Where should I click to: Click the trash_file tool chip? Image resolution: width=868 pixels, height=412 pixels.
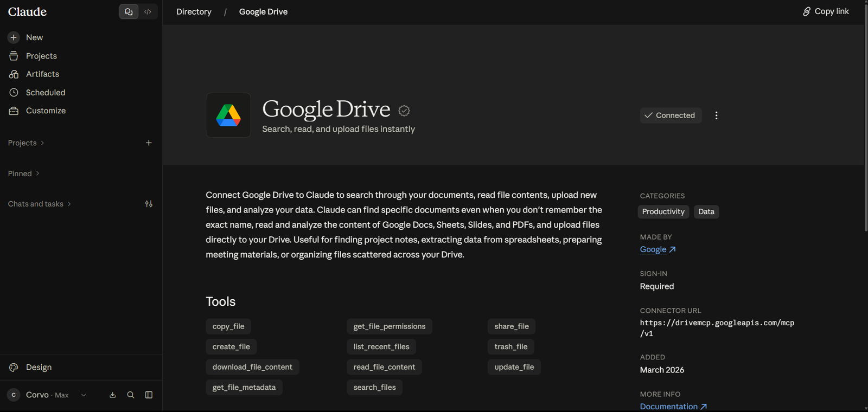pos(511,347)
